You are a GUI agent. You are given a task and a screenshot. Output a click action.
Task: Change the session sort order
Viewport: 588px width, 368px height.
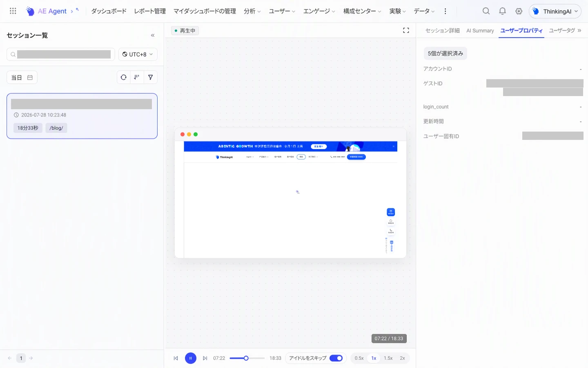137,77
